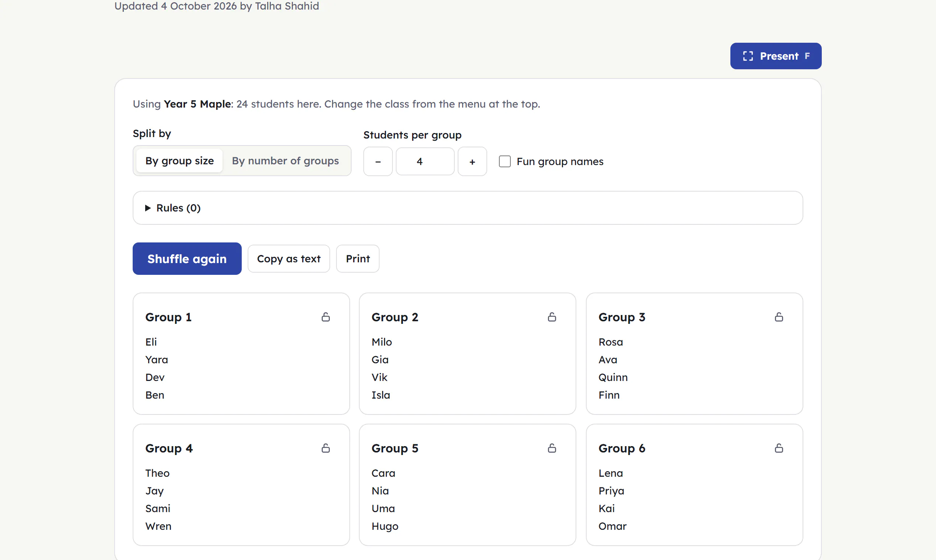Select student Yara in Group 1
This screenshot has width=936, height=560.
coord(157,360)
